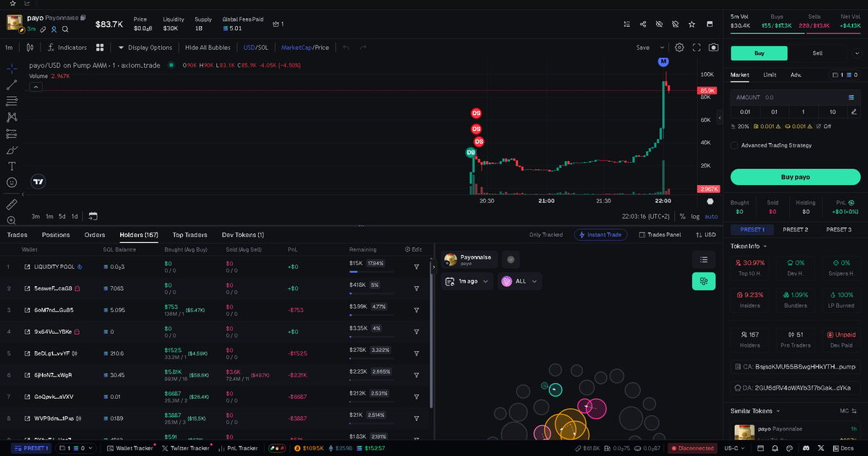Open the Twitter Tracker
868x456 pixels.
tap(186, 448)
